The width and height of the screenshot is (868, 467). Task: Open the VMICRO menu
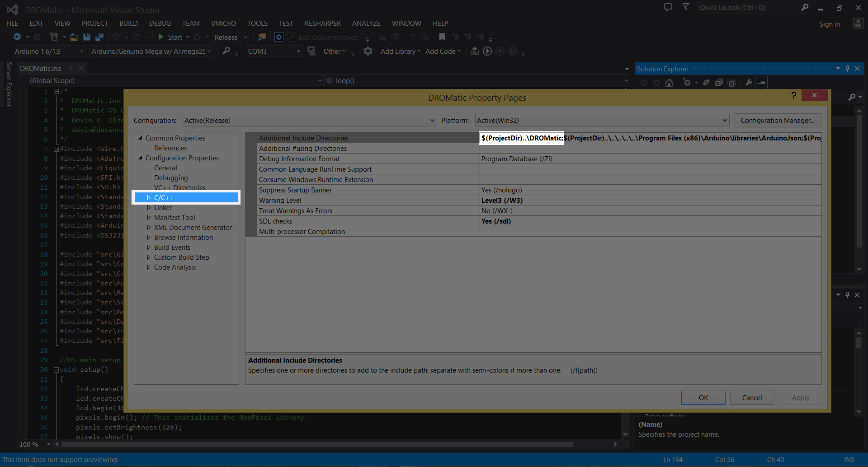[223, 23]
